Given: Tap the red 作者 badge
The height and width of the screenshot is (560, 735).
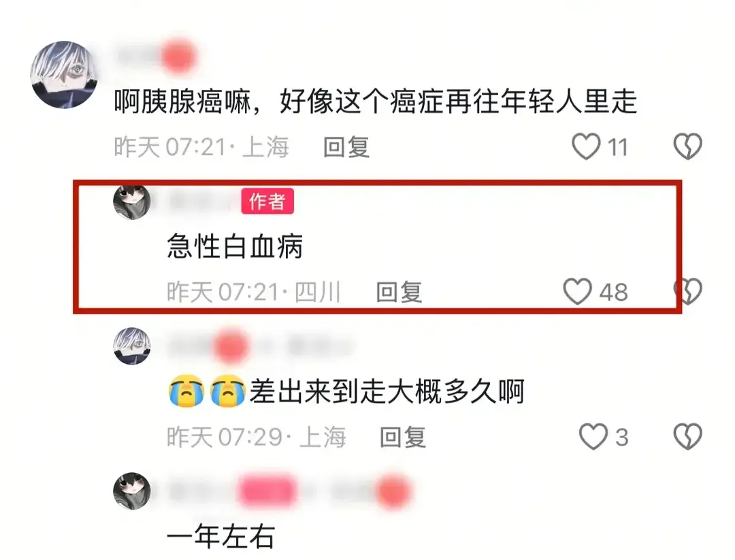Looking at the screenshot, I should click(267, 201).
